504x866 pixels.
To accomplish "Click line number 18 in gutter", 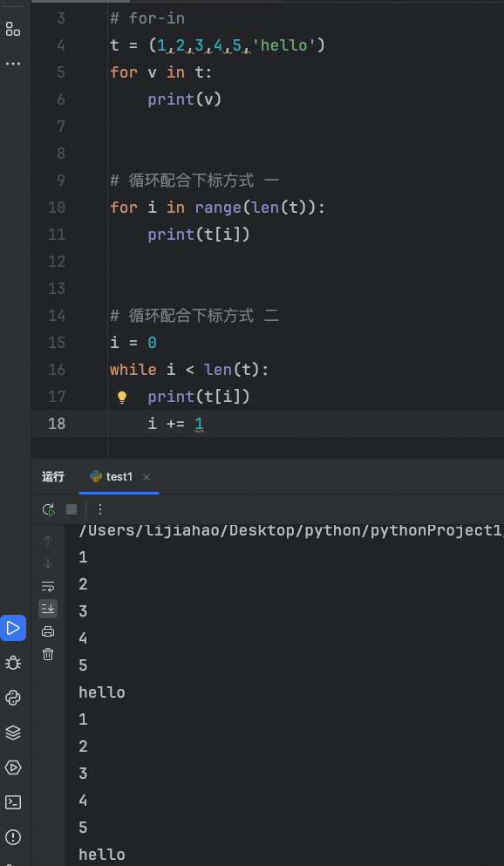I will click(57, 424).
